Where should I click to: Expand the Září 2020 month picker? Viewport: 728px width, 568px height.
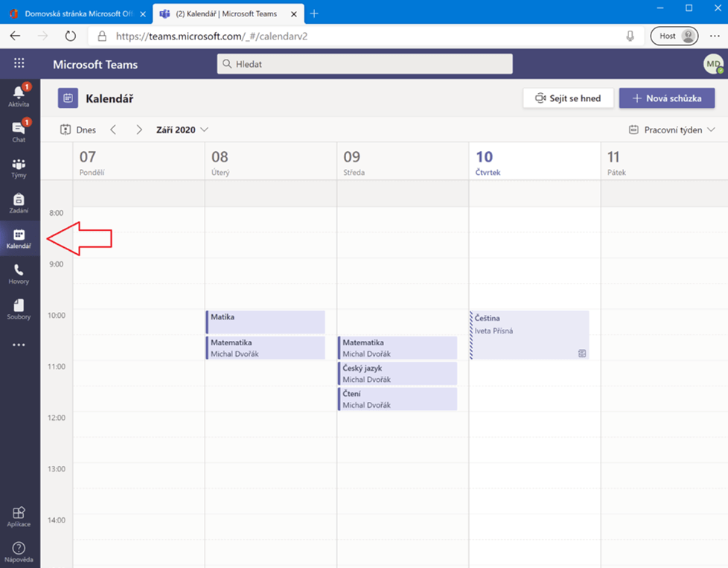tap(182, 130)
